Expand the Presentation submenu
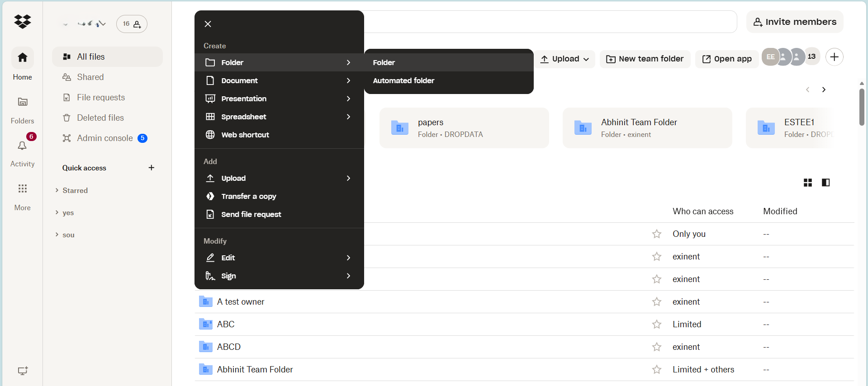Screen dimensions: 868x386 279,99
